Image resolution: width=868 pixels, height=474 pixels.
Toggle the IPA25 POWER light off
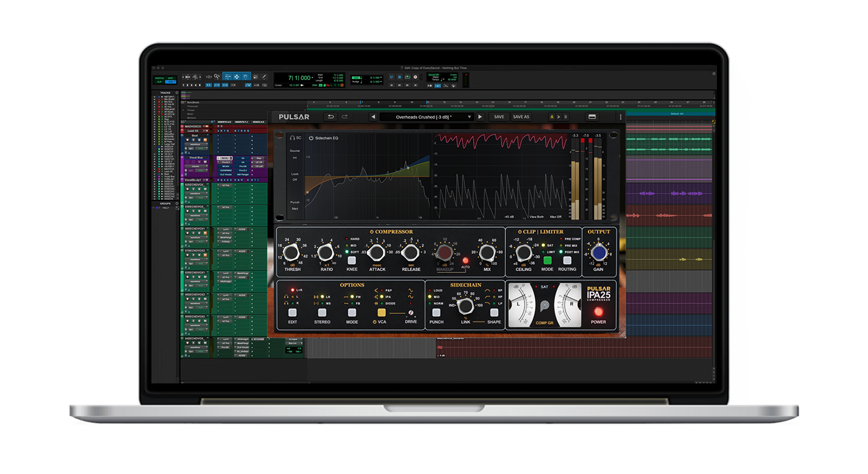click(x=599, y=312)
